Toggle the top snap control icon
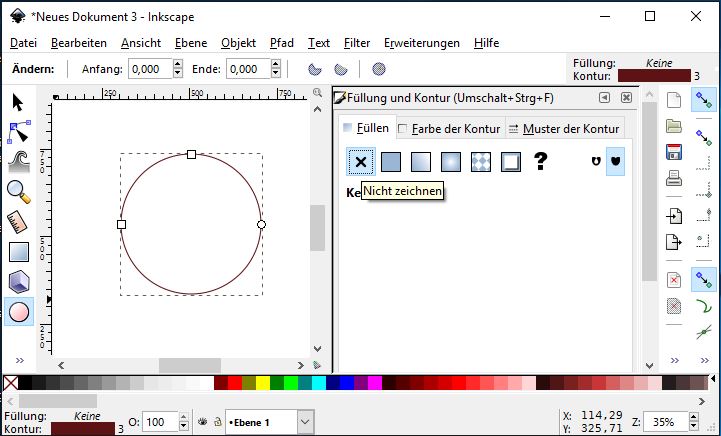This screenshot has width=721, height=436. (704, 100)
